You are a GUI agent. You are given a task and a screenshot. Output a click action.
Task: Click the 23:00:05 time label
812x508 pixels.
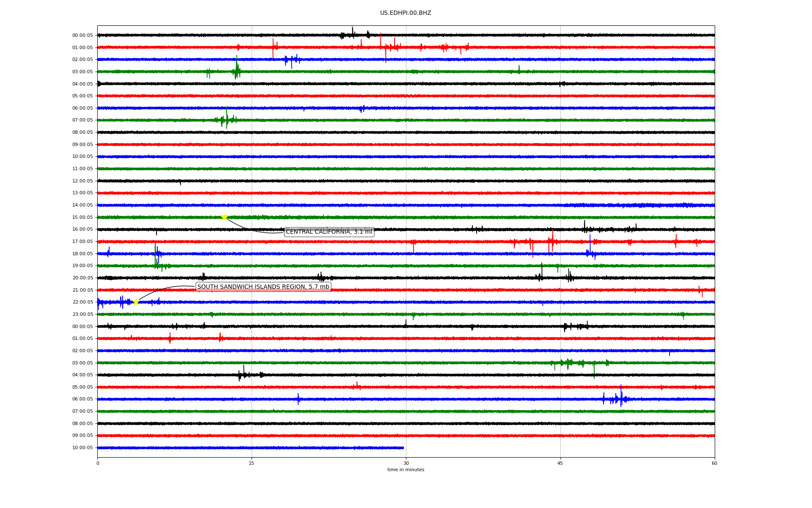82,315
